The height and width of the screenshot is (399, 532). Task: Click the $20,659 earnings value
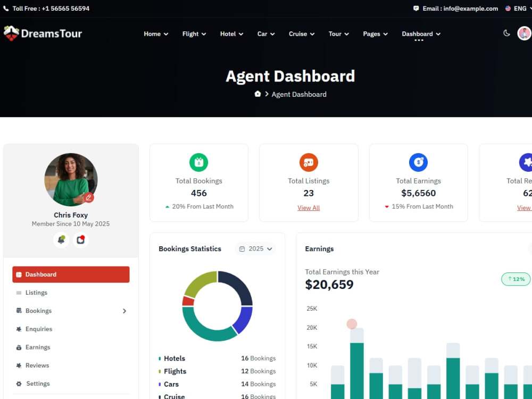[x=329, y=284]
